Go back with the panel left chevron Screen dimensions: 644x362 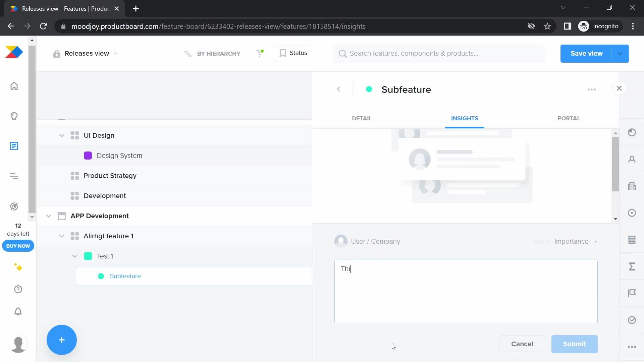(339, 89)
